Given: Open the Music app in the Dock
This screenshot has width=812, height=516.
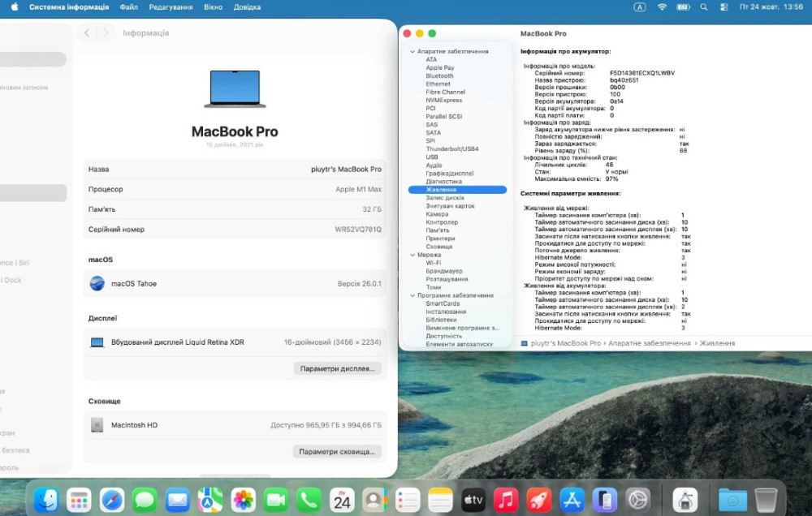Looking at the screenshot, I should pyautogui.click(x=505, y=499).
